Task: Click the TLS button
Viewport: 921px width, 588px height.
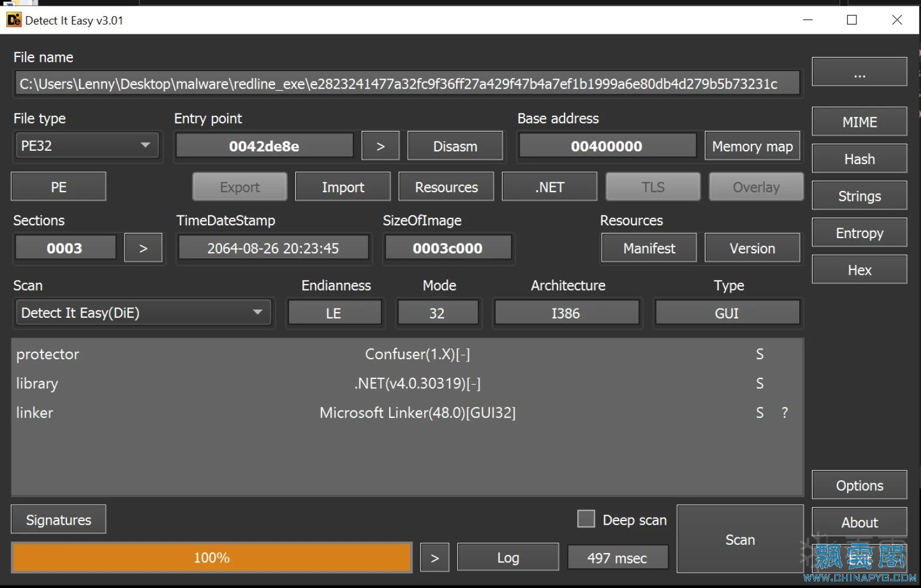Action: coord(653,186)
